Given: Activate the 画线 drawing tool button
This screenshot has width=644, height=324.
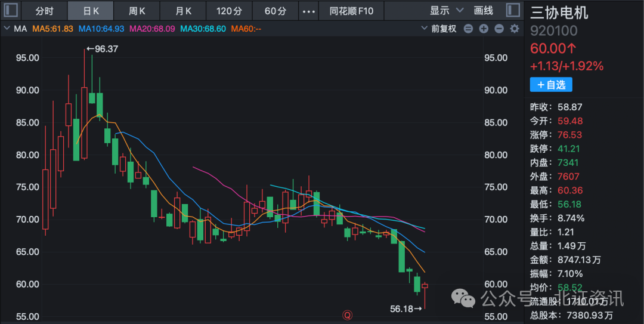Looking at the screenshot, I should tap(483, 11).
